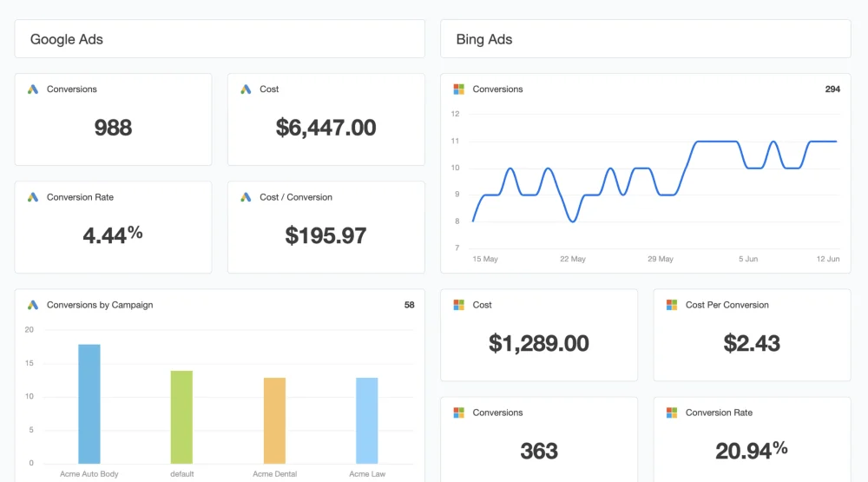Click Microsoft icon beside Cost Per Conversion
Screen dimensions: 868x482
[672, 305]
